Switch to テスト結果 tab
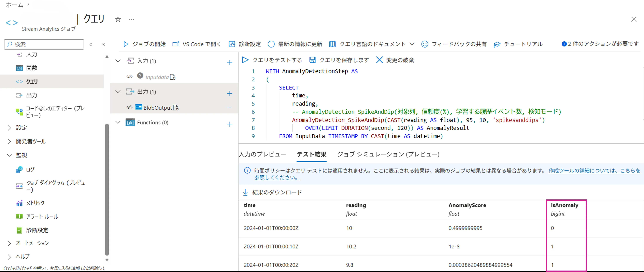 311,154
